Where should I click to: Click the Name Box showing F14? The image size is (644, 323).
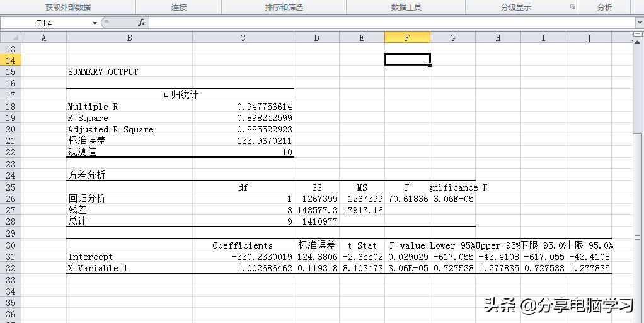click(x=44, y=23)
